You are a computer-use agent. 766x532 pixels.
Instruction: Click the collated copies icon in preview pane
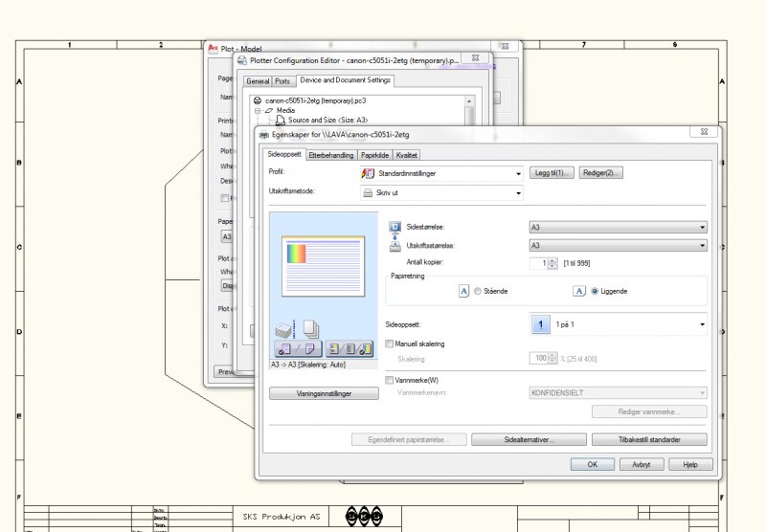click(311, 329)
